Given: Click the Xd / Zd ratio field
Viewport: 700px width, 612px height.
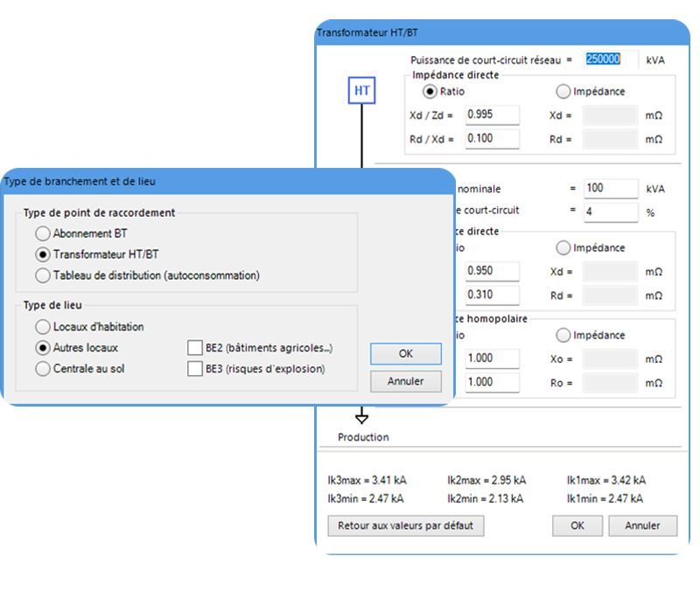Looking at the screenshot, I should click(x=491, y=115).
